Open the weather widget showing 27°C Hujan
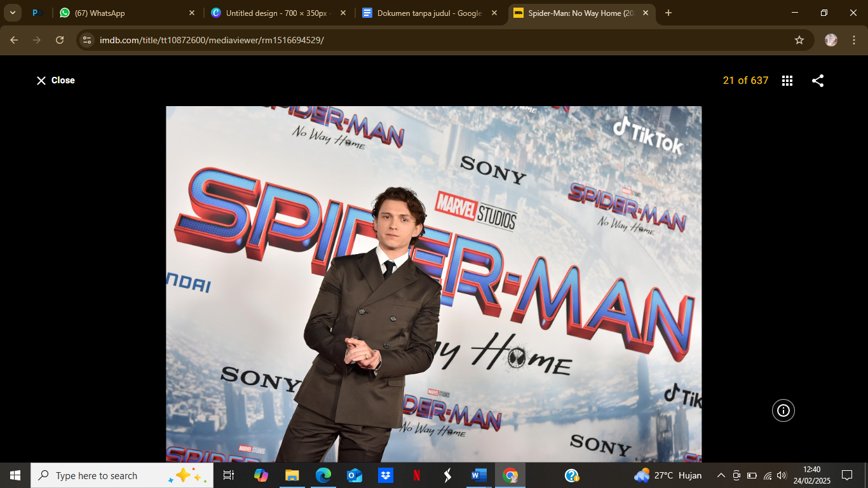Image resolution: width=868 pixels, height=488 pixels. (668, 475)
